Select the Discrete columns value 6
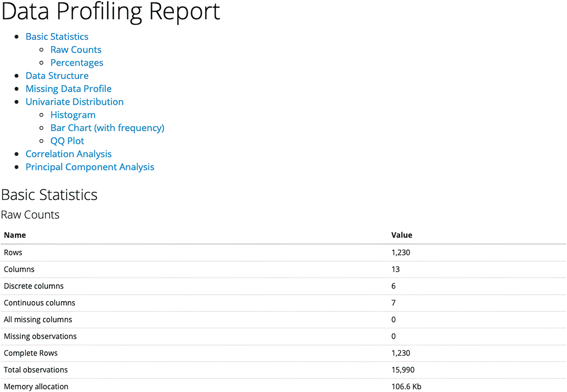Viewport: 567px width, 392px height. (x=393, y=286)
